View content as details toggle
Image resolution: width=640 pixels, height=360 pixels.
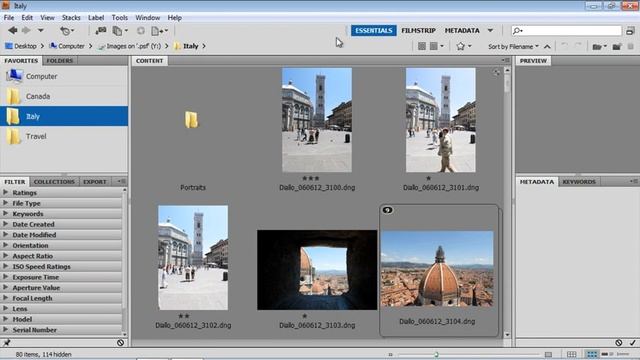[x=607, y=354]
